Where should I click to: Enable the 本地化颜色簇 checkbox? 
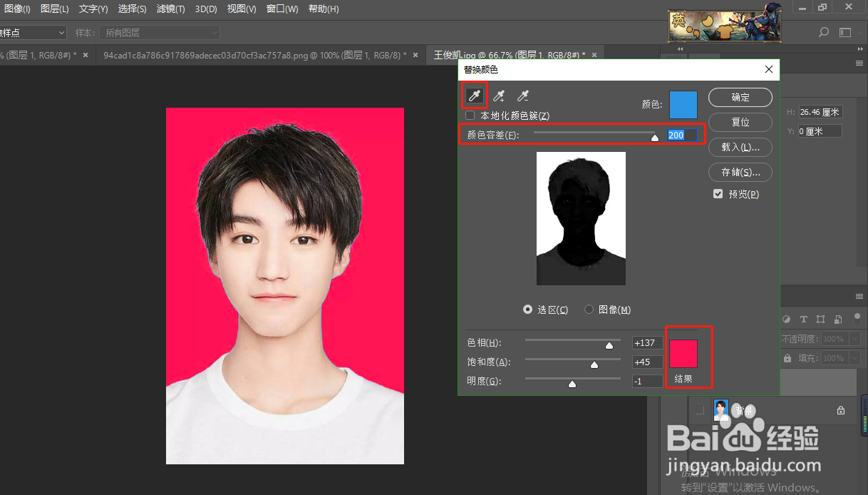(470, 116)
